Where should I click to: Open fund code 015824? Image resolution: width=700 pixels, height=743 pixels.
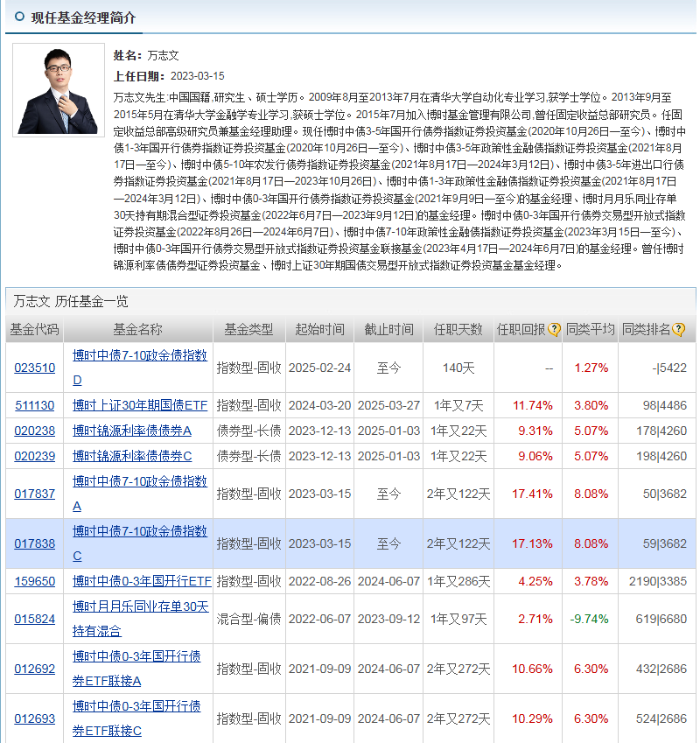[35, 619]
